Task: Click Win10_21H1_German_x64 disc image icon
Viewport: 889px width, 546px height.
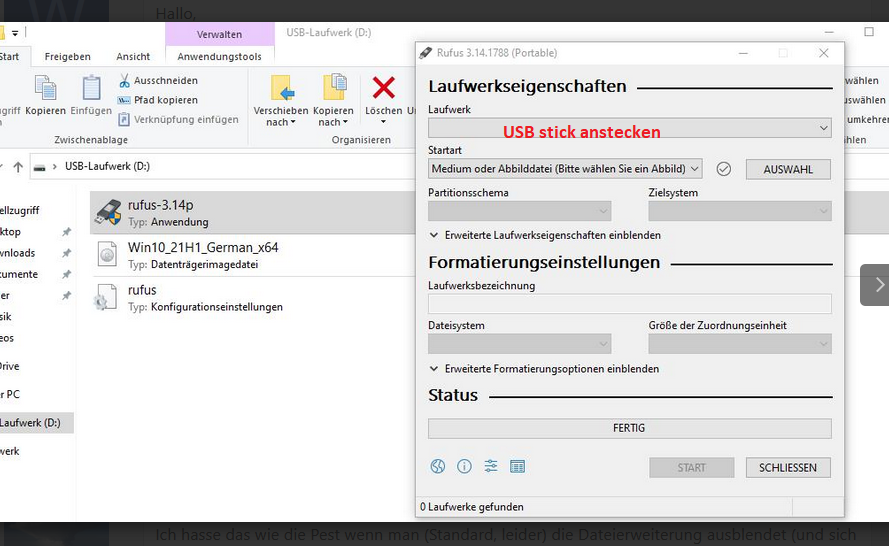Action: pyautogui.click(x=107, y=255)
